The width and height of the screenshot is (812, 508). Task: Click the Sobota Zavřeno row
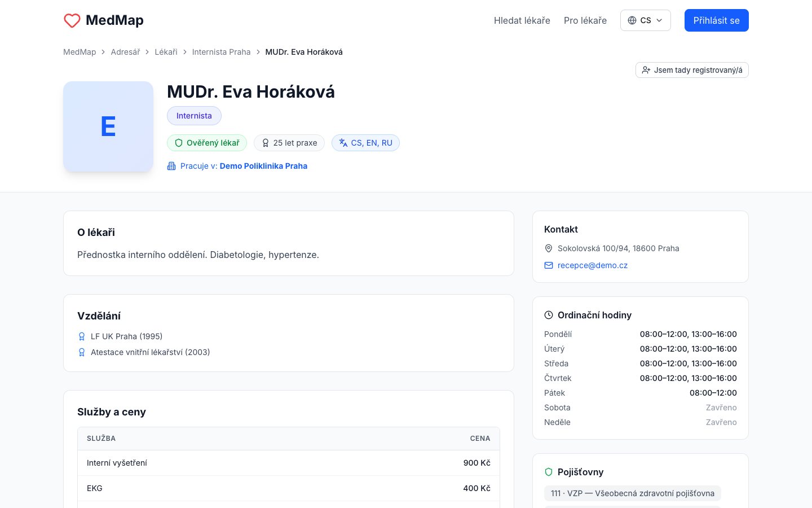(x=641, y=408)
